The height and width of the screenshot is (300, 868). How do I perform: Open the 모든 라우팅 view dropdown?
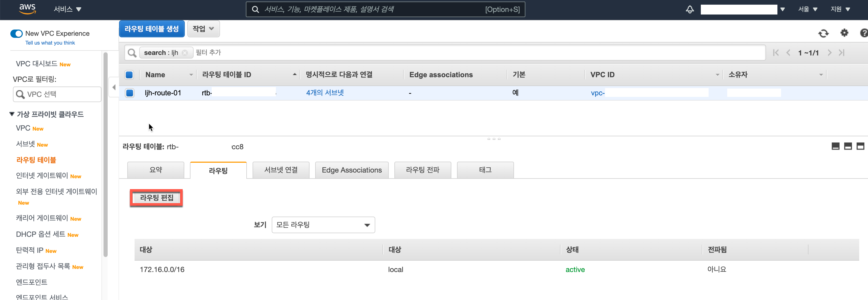click(x=323, y=225)
